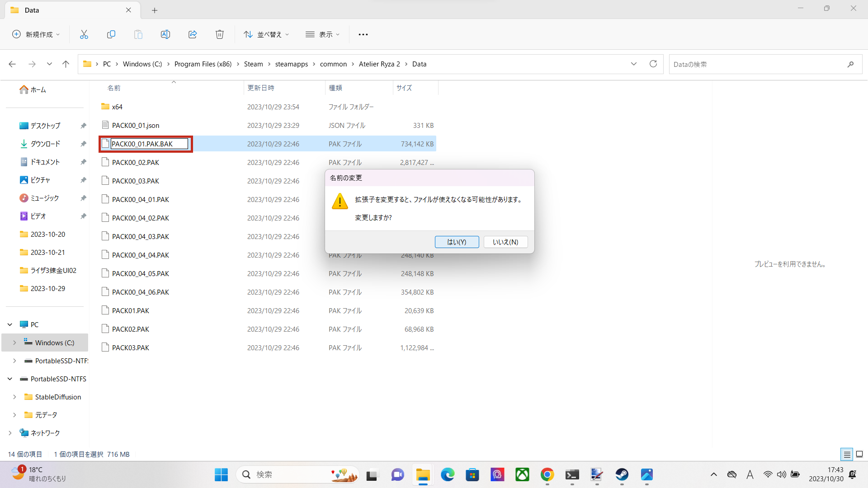Navigate to common in breadcrumb path
The height and width of the screenshot is (488, 868).
333,64
